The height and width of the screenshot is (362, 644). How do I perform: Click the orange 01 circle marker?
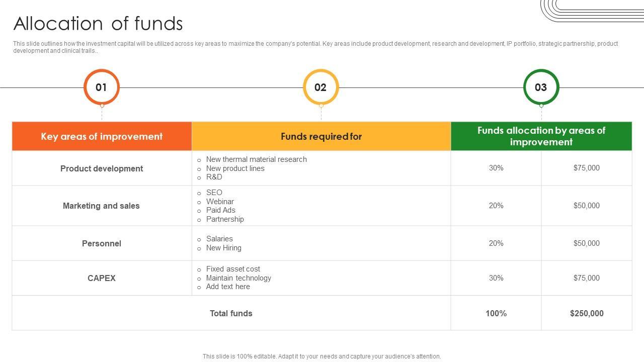(x=101, y=87)
